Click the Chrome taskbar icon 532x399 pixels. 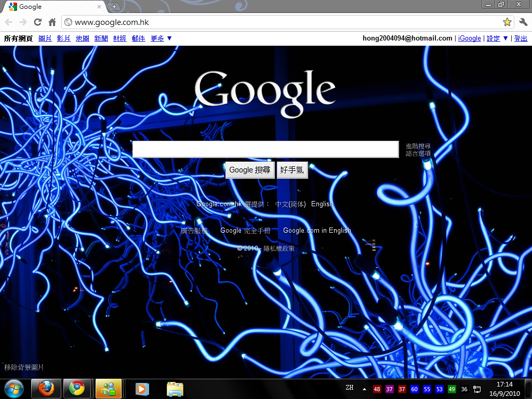tap(77, 389)
